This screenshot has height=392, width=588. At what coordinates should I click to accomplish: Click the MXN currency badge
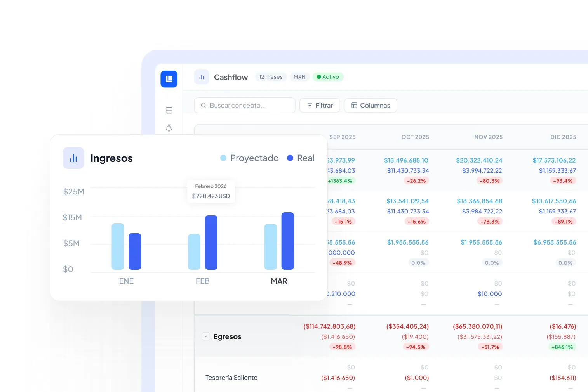299,77
